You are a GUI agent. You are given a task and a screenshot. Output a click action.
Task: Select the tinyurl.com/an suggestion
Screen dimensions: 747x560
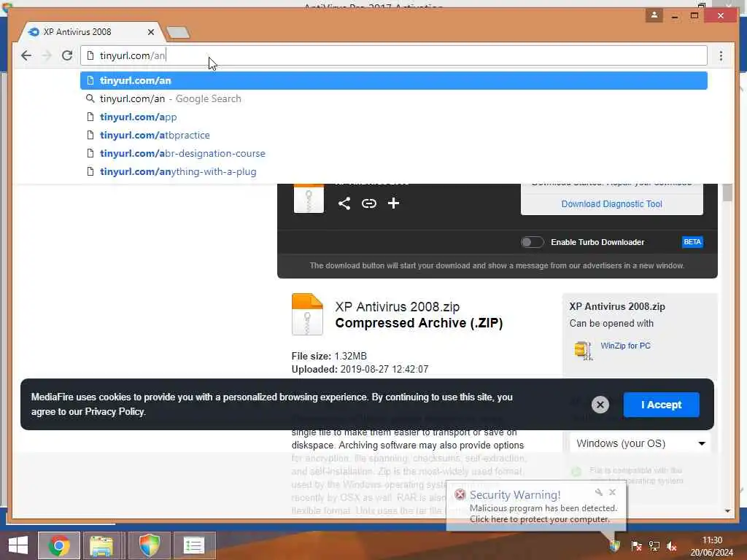[393, 80]
